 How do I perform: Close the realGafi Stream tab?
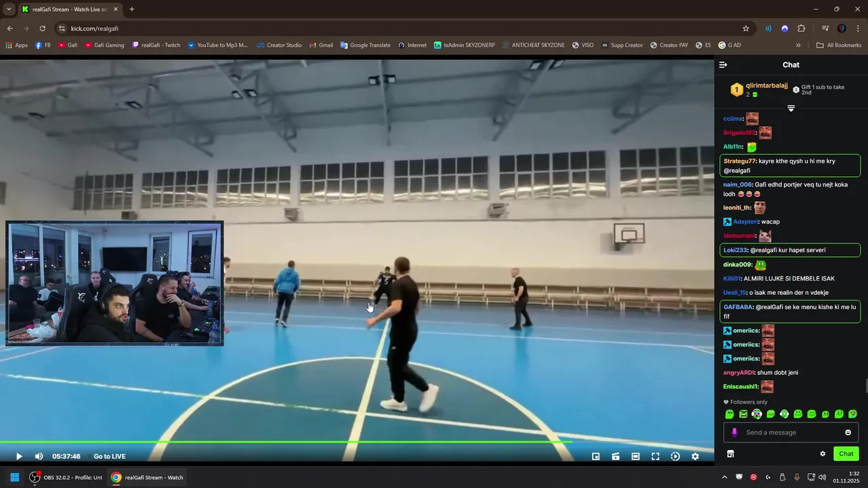(x=115, y=9)
